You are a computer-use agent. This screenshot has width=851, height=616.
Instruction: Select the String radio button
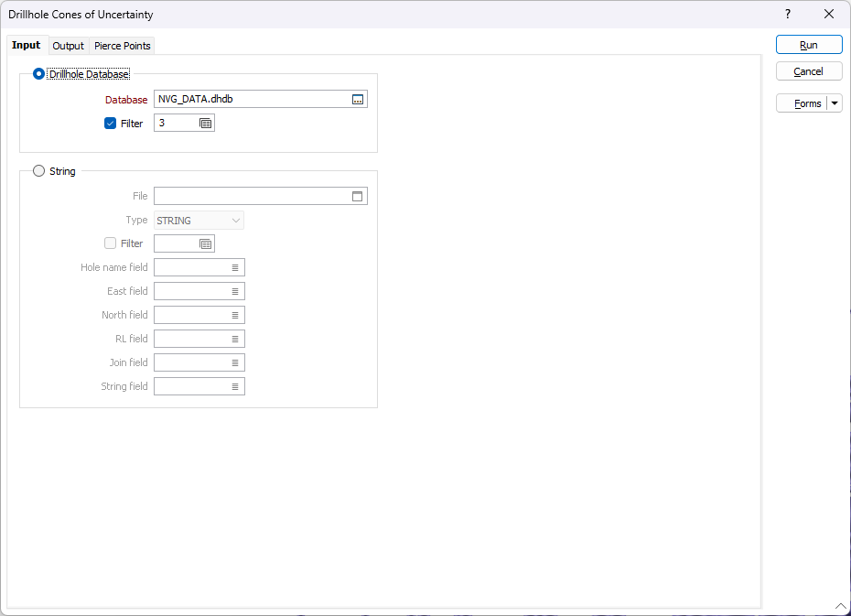[38, 171]
